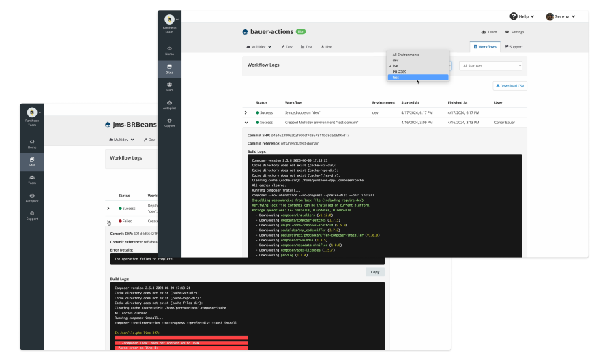Image resolution: width=607 pixels, height=364 pixels.
Task: Open the Test environment tab
Action: [306, 47]
